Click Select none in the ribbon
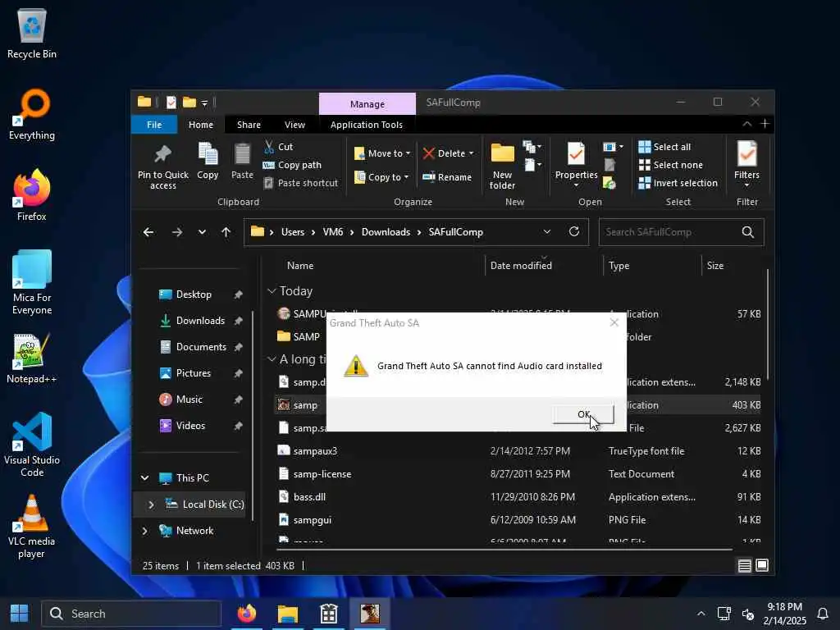Image resolution: width=840 pixels, height=630 pixels. pos(671,165)
